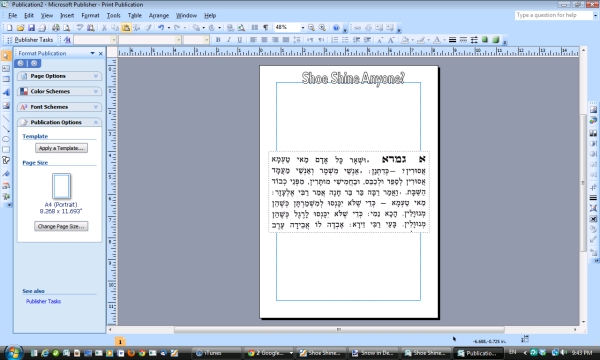The height and width of the screenshot is (360, 600).
Task: Click the Windows Start orb
Action: [x=14, y=352]
